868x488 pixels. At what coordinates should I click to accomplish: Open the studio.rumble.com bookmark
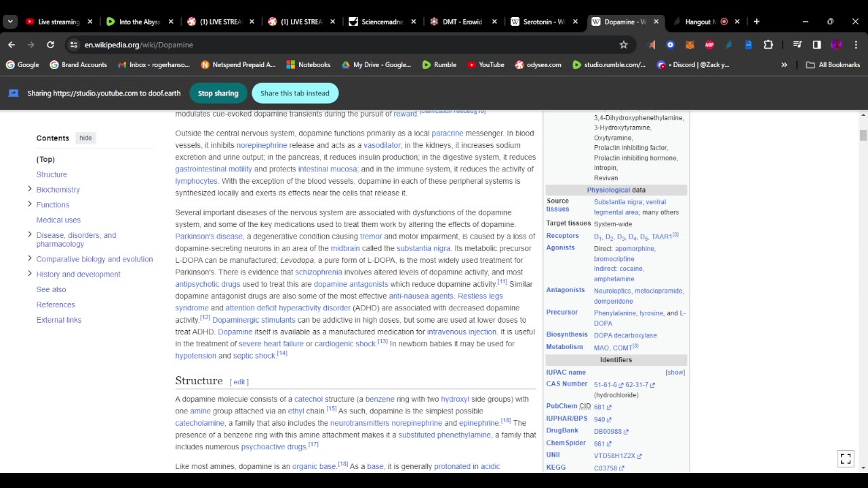point(609,65)
